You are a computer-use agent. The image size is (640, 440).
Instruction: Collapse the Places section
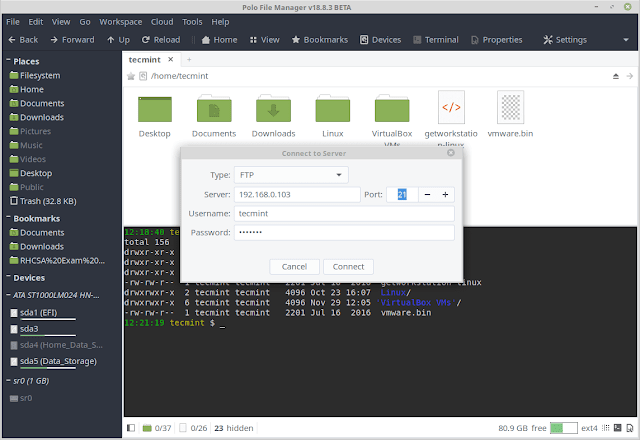tap(8, 60)
